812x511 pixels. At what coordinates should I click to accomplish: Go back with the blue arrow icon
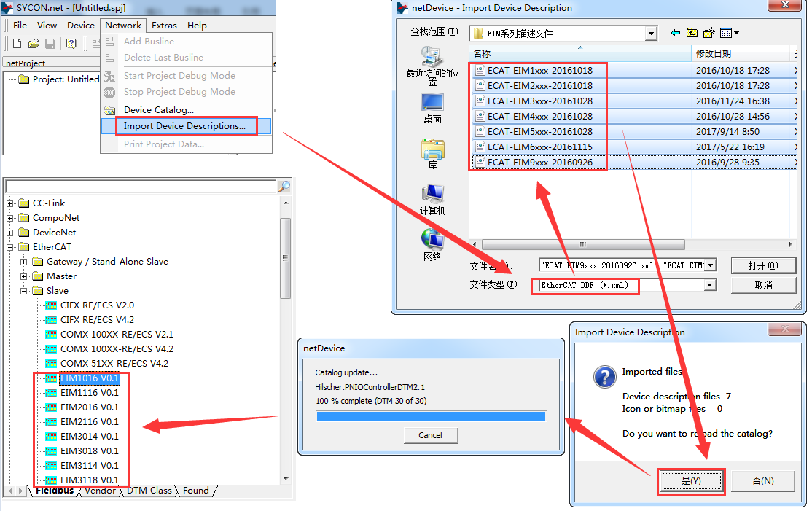pyautogui.click(x=675, y=33)
